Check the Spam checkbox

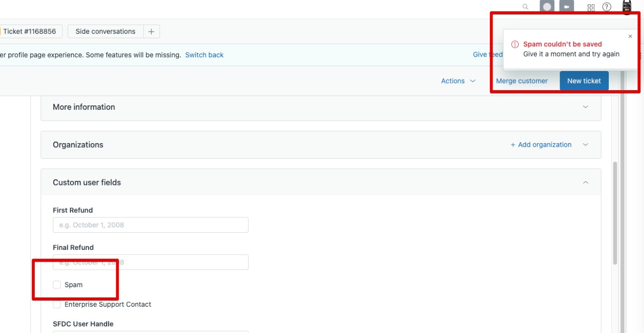point(57,285)
